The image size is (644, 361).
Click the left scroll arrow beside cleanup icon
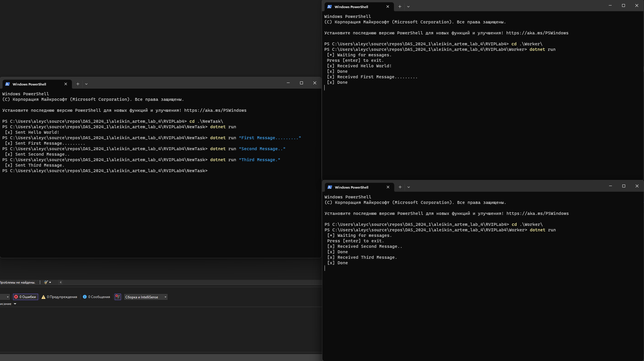pyautogui.click(x=60, y=282)
